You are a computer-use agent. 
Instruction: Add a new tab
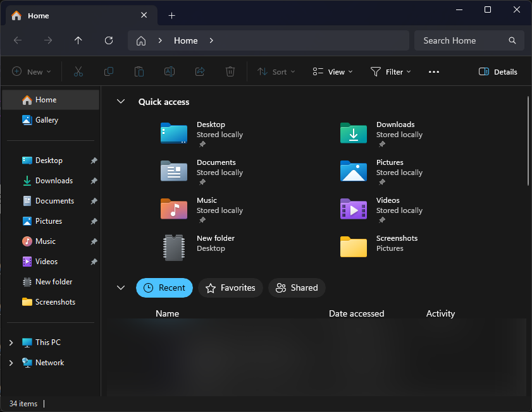(171, 16)
